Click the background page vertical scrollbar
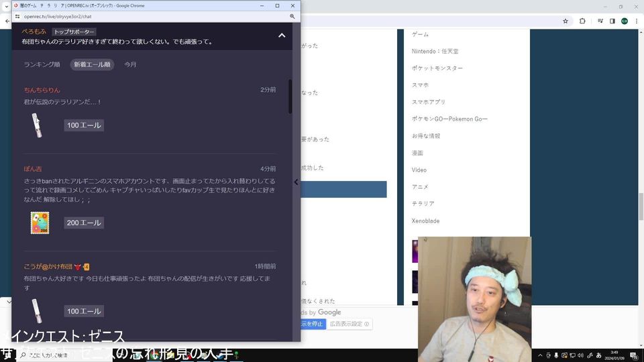The height and width of the screenshot is (362, 644). coord(641,207)
